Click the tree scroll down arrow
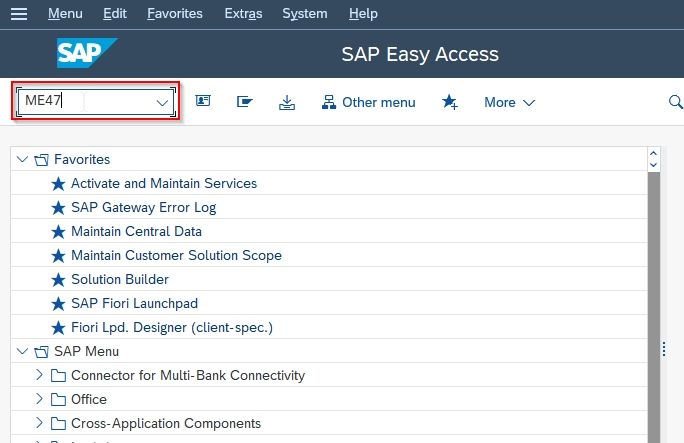Image resolution: width=684 pixels, height=443 pixels. point(653,165)
